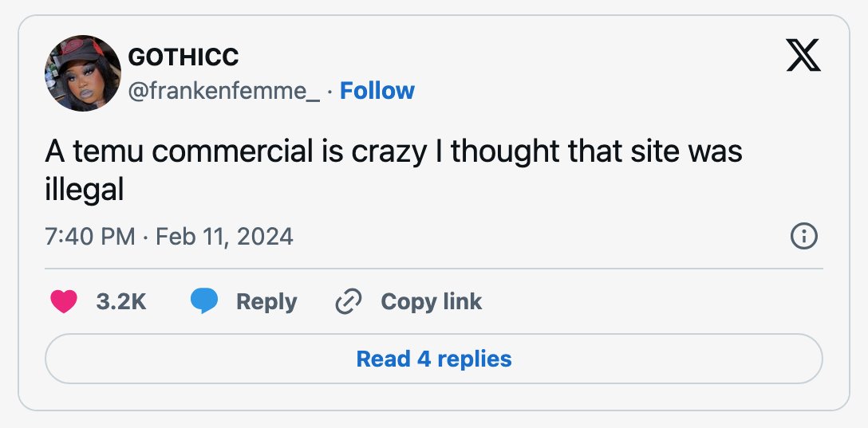Click the 7:40 PM timestamp
Image resolution: width=868 pixels, height=428 pixels.
pos(89,237)
